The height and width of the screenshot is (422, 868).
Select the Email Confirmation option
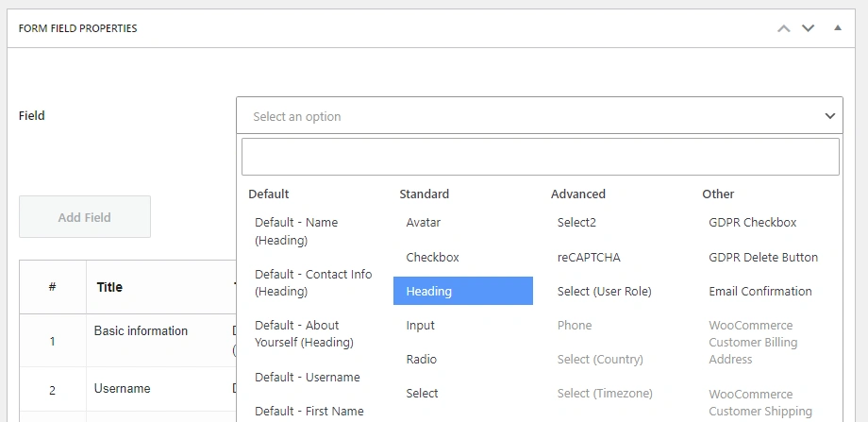[x=759, y=291]
